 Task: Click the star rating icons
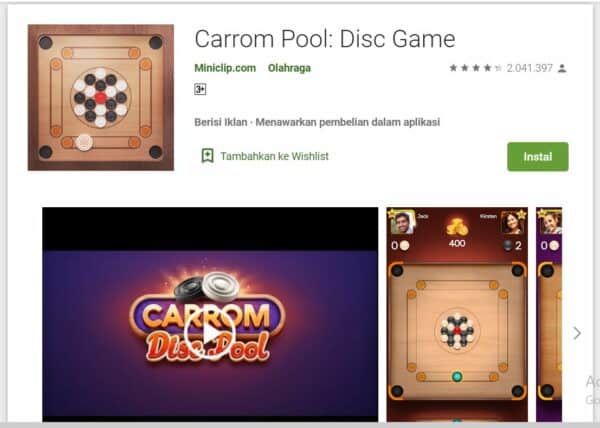[x=476, y=68]
